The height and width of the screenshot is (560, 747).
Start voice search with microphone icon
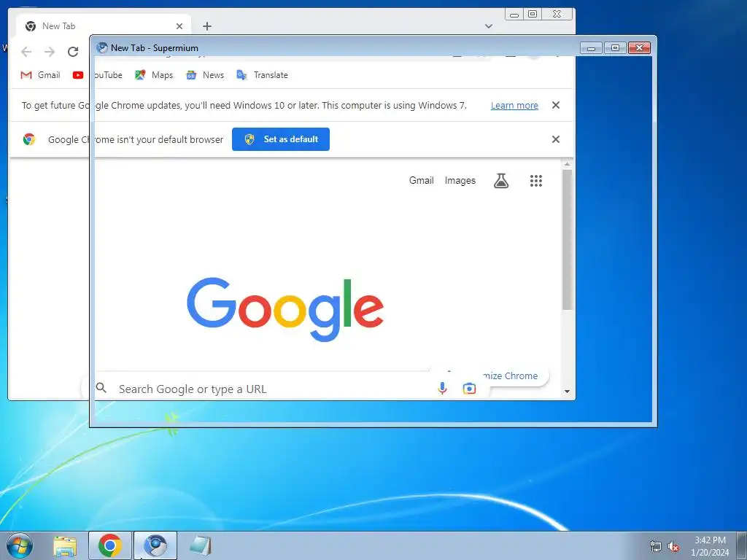[x=442, y=389]
